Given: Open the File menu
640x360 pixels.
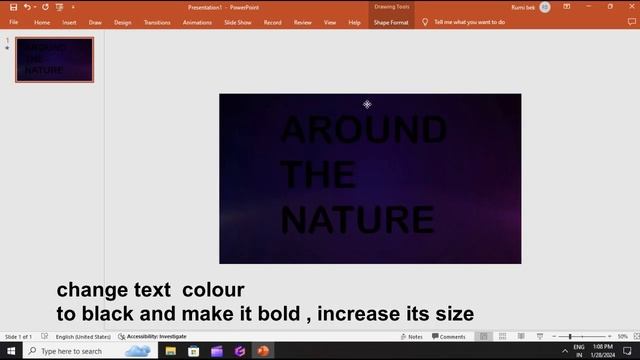Looking at the screenshot, I should (x=13, y=22).
